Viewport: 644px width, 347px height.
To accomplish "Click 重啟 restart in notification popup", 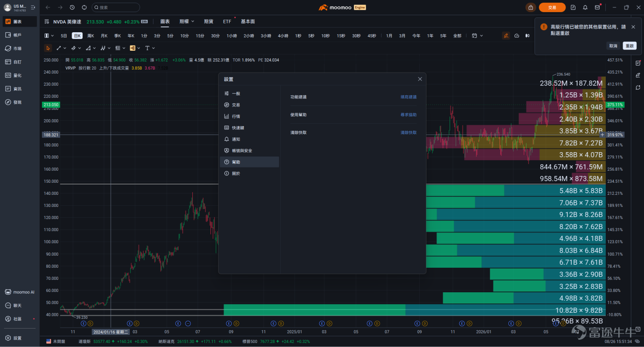I will pos(630,46).
